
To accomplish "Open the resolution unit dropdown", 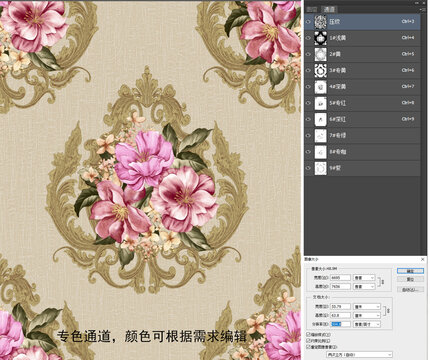I will 367,324.
